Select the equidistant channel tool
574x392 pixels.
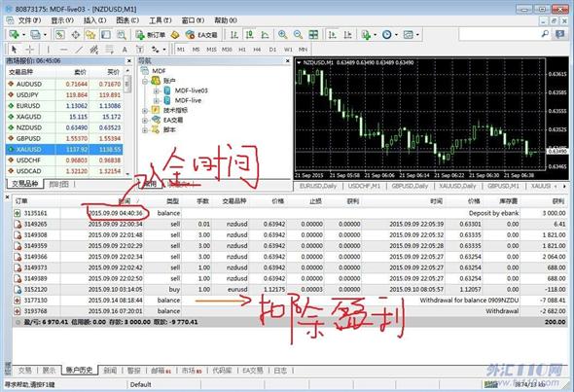[94, 49]
